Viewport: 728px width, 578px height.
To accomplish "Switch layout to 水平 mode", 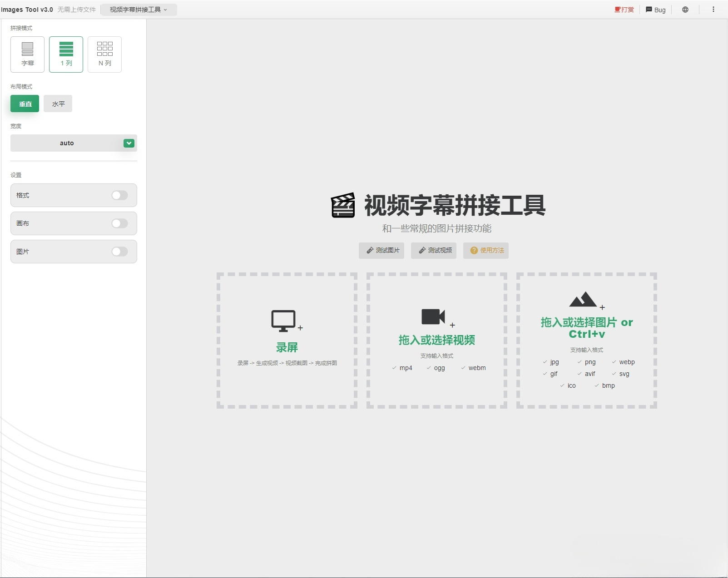I will point(58,103).
